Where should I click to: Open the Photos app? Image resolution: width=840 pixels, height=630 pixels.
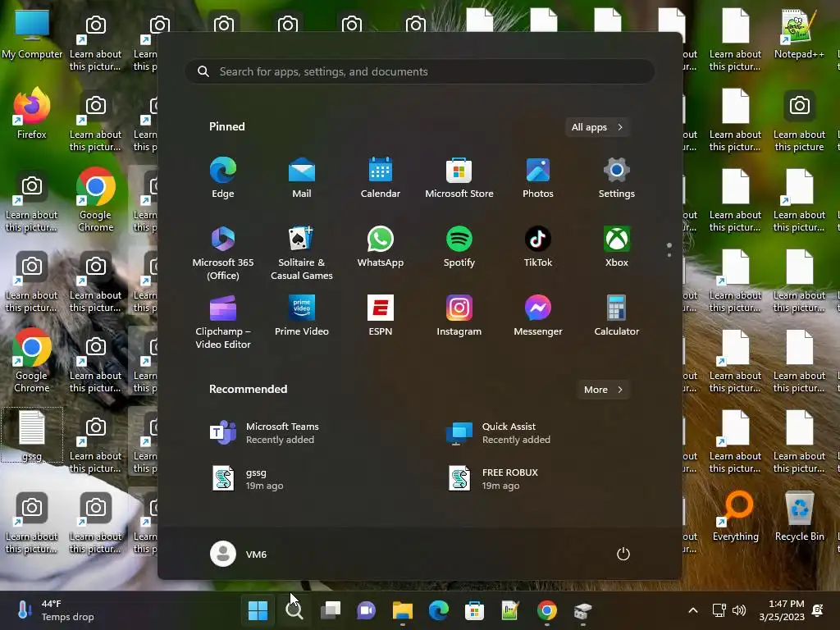tap(538, 178)
